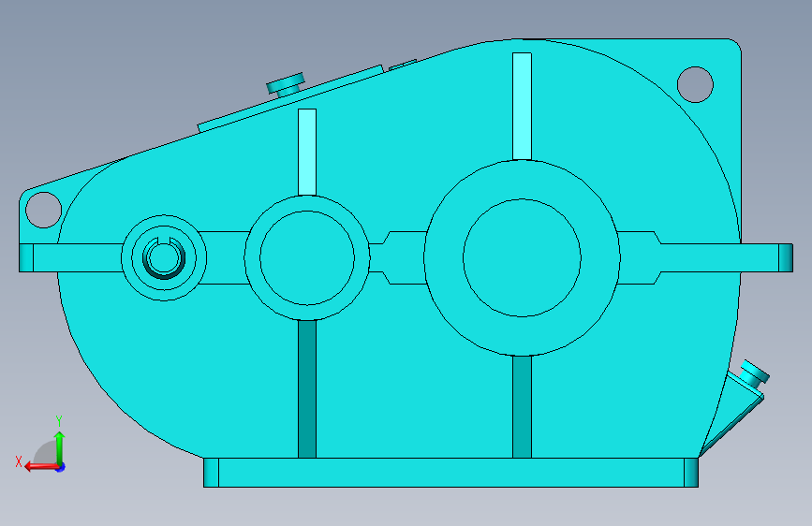The height and width of the screenshot is (526, 812).
Task: Select the oil drain plug at lower right
Action: (x=754, y=374)
